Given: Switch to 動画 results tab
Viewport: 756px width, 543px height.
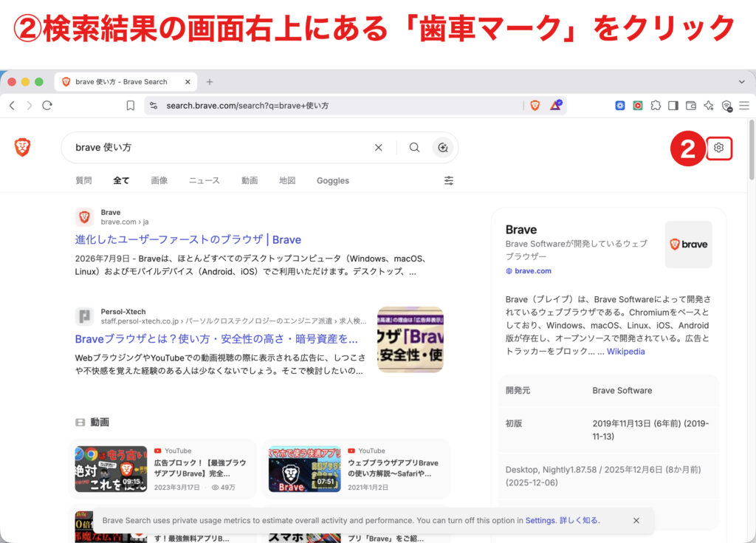Looking at the screenshot, I should tap(250, 180).
